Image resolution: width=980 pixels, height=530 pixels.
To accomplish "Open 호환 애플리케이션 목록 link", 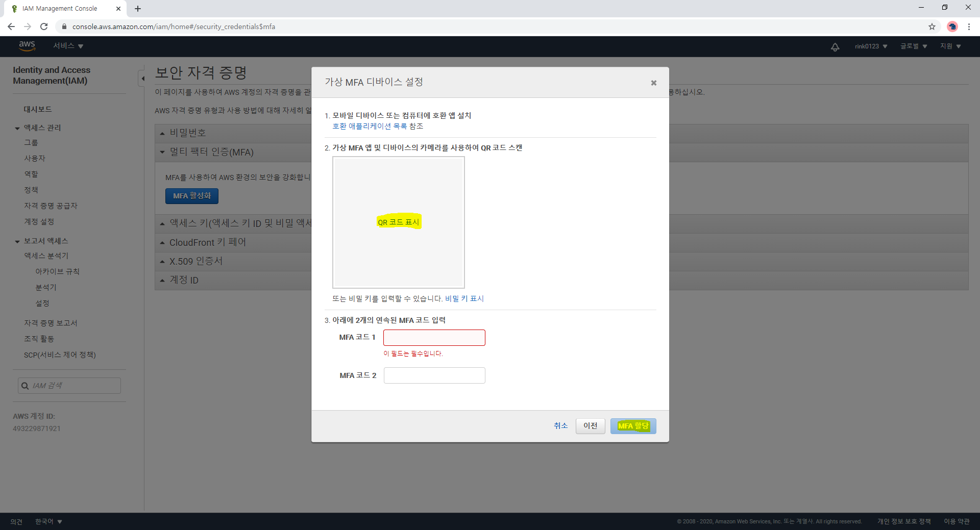I will click(x=370, y=127).
